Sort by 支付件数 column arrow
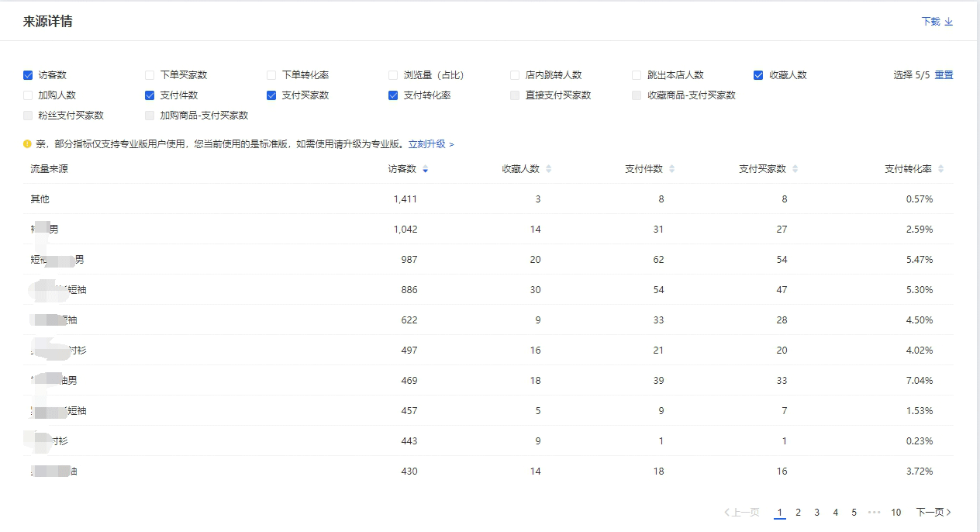The image size is (980, 532). tap(672, 169)
